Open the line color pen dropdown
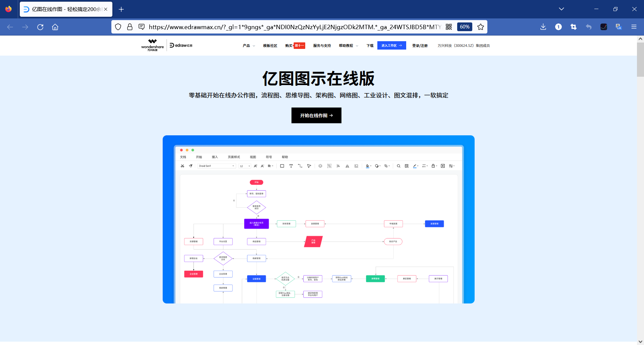 (416, 166)
